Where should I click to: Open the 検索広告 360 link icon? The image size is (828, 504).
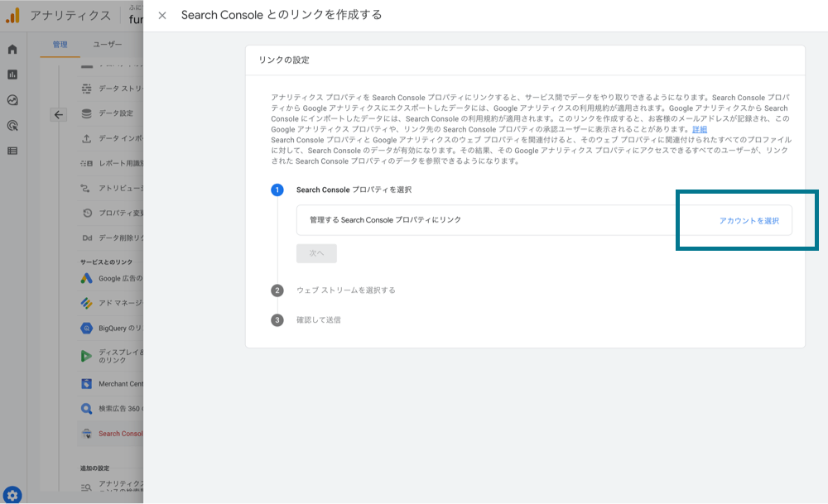[x=87, y=409]
